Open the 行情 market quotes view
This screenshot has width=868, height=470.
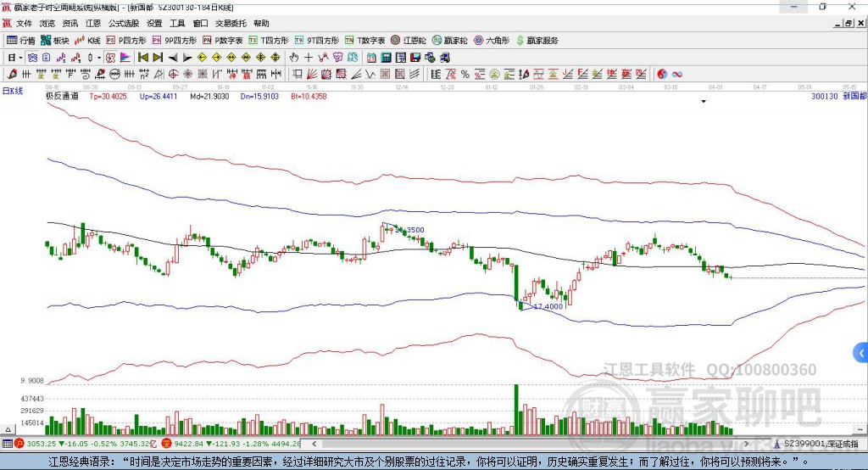(x=21, y=41)
